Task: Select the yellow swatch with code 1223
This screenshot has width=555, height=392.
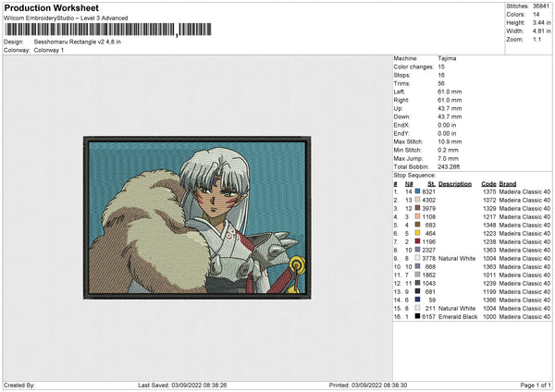Action: 418,233
